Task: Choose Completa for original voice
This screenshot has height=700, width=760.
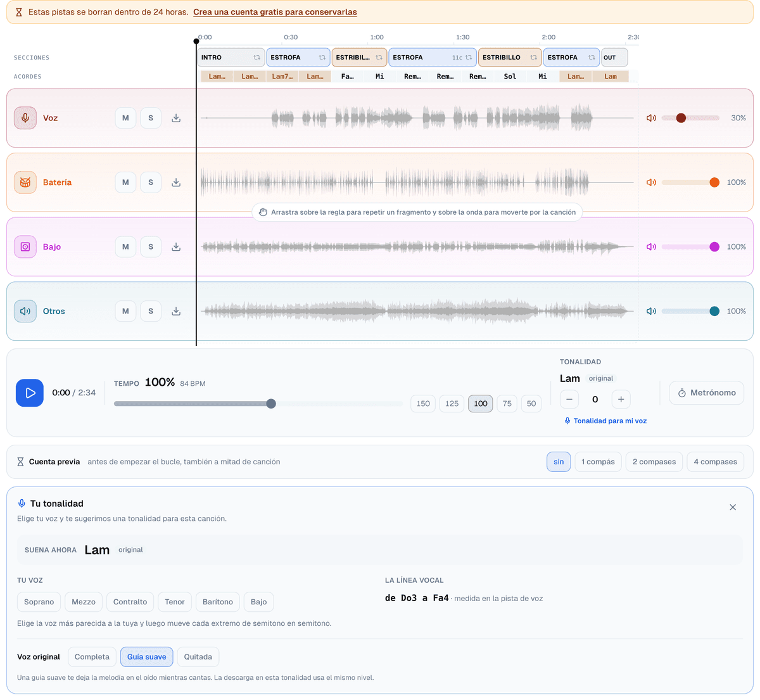Action: click(92, 657)
